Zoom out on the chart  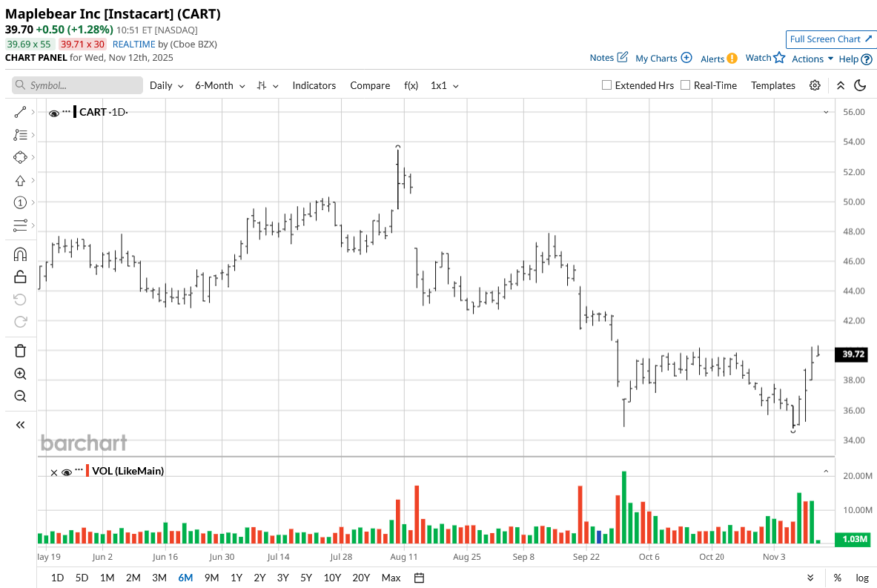pyautogui.click(x=20, y=396)
